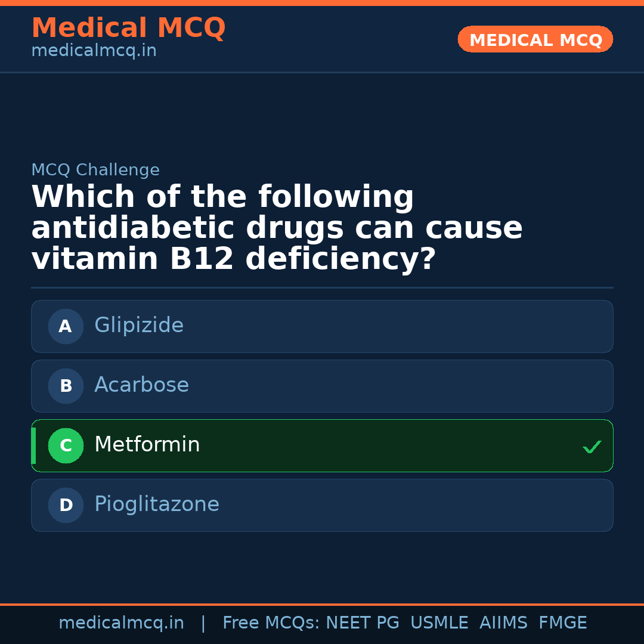The width and height of the screenshot is (644, 644).
Task: Select the Metformin answer text
Action: pos(147,445)
